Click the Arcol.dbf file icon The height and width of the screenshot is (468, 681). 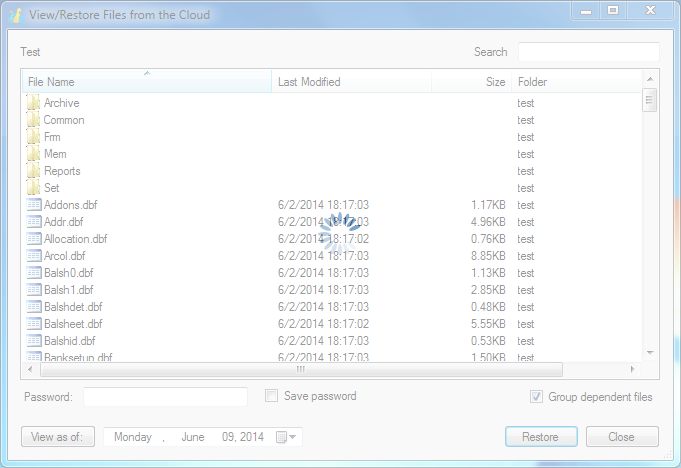[34, 255]
